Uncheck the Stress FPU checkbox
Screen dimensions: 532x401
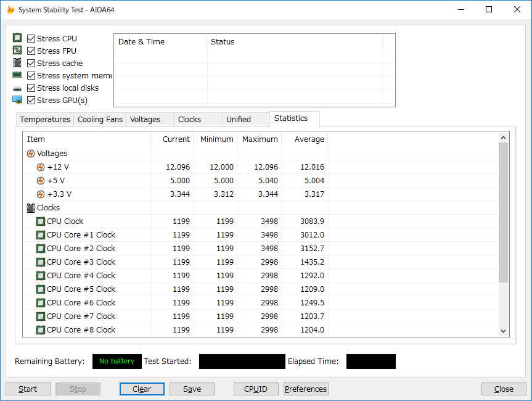coord(31,51)
